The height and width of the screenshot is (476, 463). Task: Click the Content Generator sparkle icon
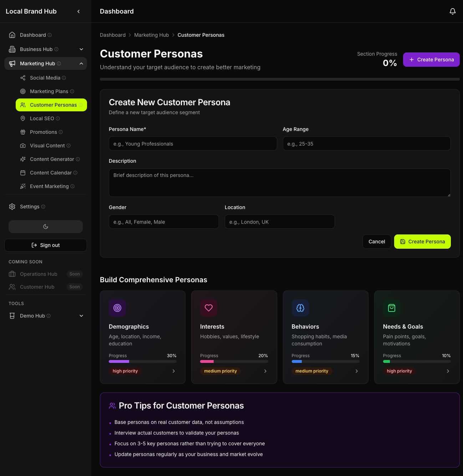23,159
